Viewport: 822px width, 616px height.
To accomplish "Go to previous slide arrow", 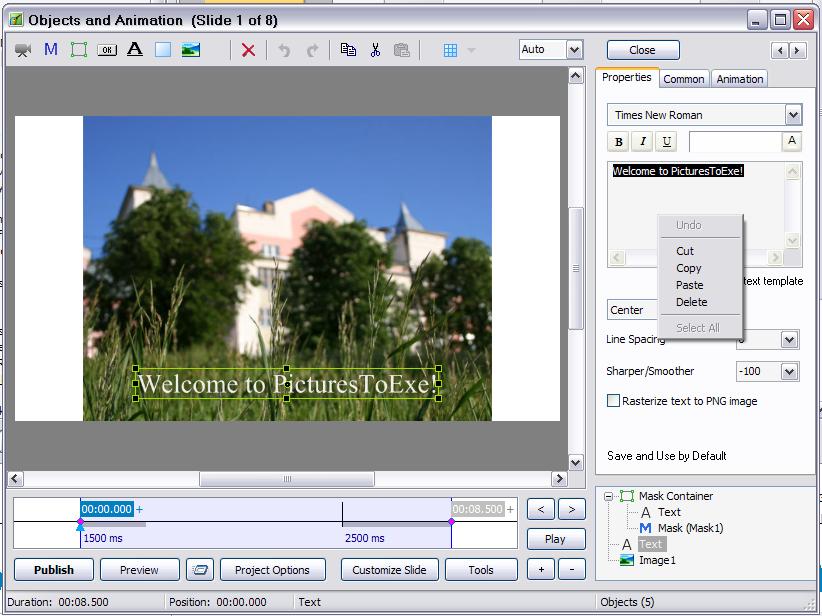I will point(780,50).
